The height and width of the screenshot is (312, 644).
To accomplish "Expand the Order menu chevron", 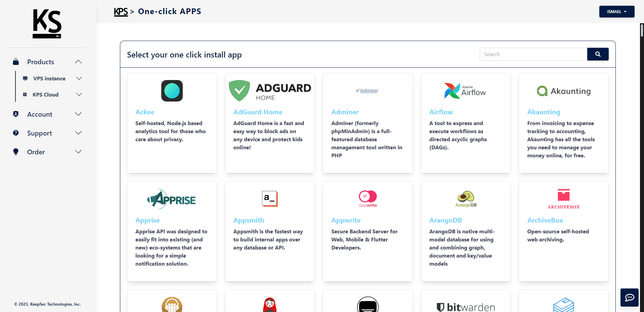I will (78, 152).
